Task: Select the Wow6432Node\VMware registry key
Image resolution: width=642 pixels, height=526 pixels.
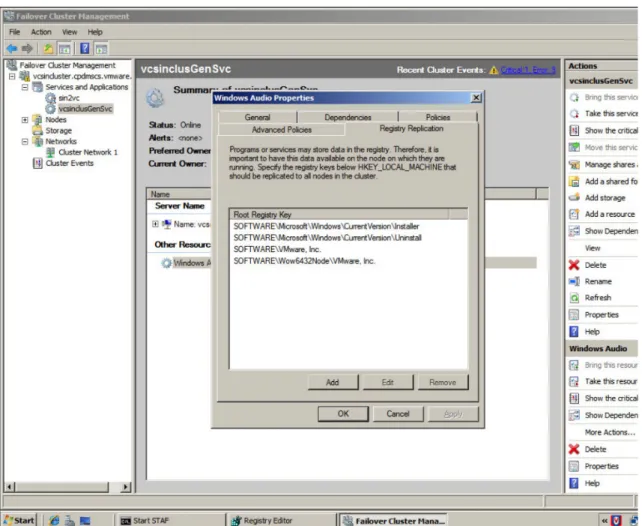Action: pos(304,261)
